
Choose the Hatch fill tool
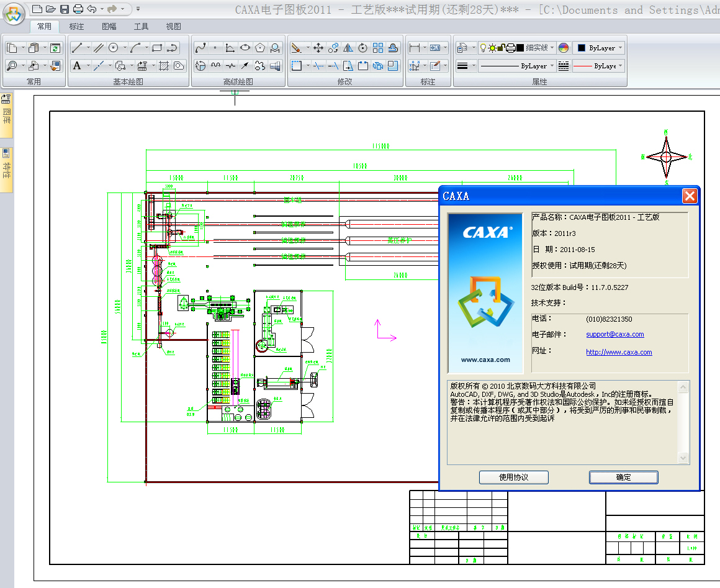click(164, 66)
